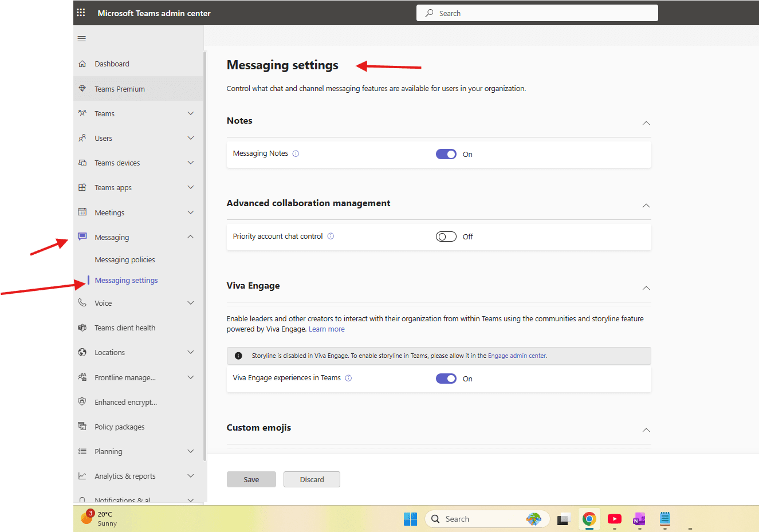Viewport: 759px width, 532px height.
Task: Click inside the admin center search bar
Action: tap(537, 13)
